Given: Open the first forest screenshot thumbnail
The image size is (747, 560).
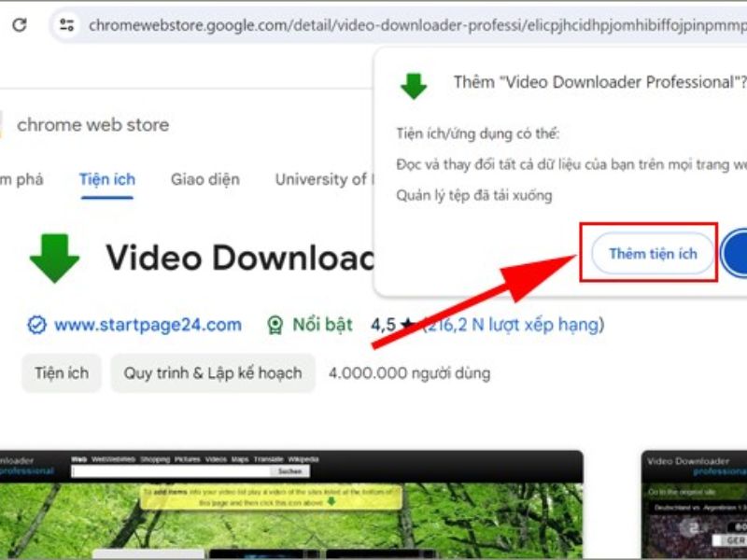Looking at the screenshot, I should click(291, 504).
